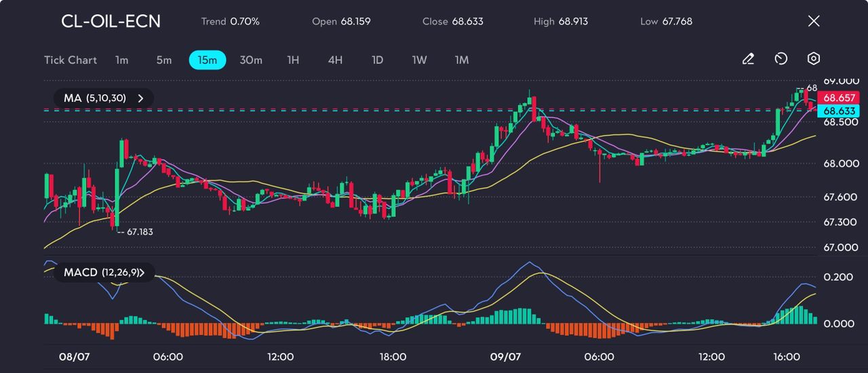Expand the MACD (12,26,9) indicator
Screen dimensions: 868x373
pos(103,273)
